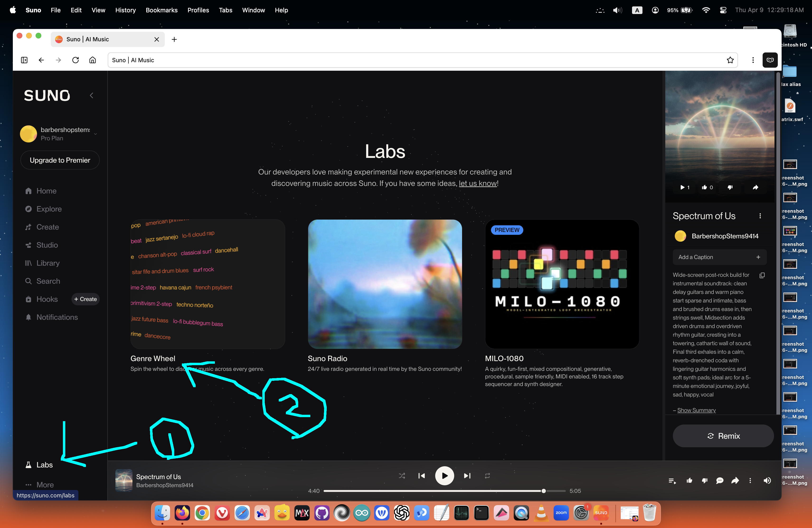
Task: Collapse the Suno sidebar with chevron
Action: point(91,95)
